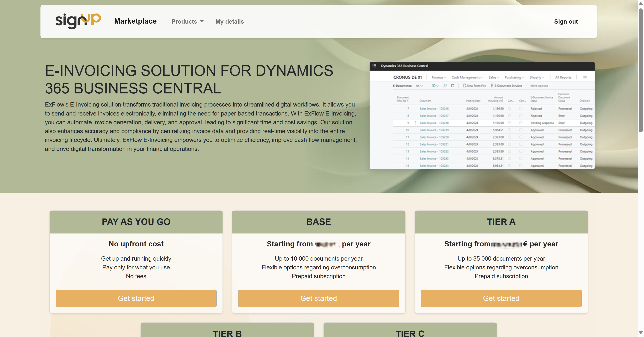Click the layout view icon after search icon
Viewport: 644px width, 337px height.
point(453,86)
